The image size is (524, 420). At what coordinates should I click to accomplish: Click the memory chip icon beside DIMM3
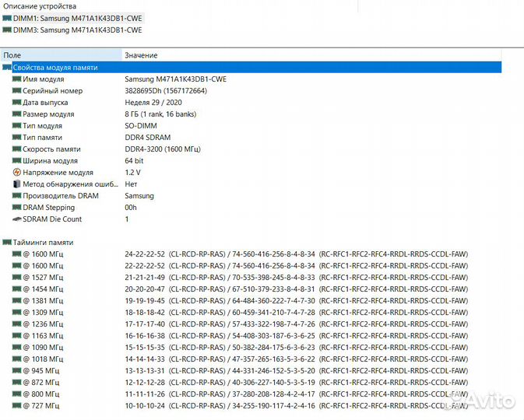[x=7, y=30]
